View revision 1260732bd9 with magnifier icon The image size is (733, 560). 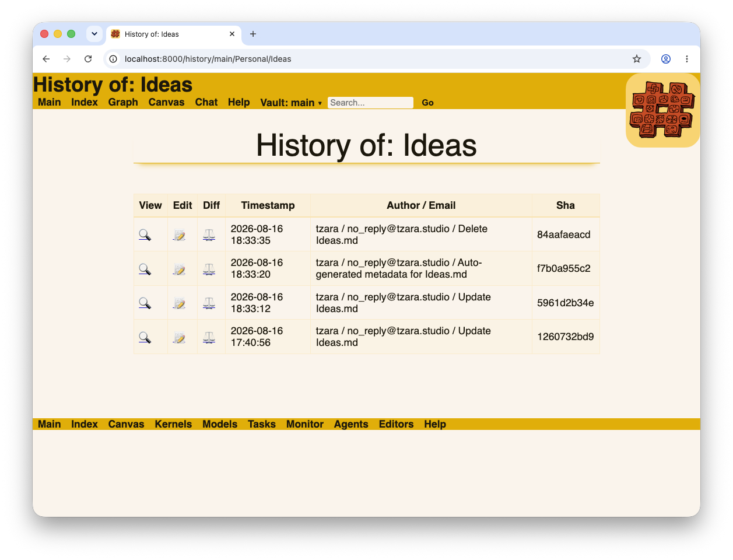coord(145,337)
